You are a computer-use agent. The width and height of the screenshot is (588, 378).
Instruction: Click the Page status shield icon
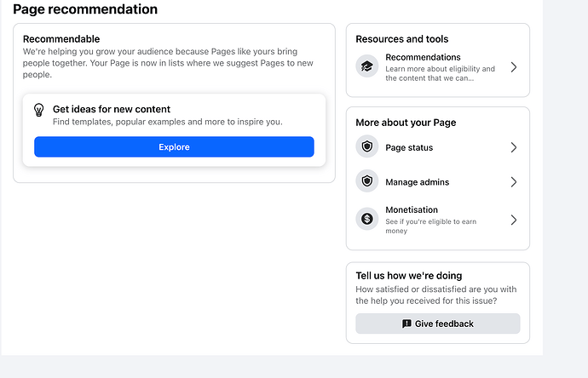pyautogui.click(x=367, y=147)
